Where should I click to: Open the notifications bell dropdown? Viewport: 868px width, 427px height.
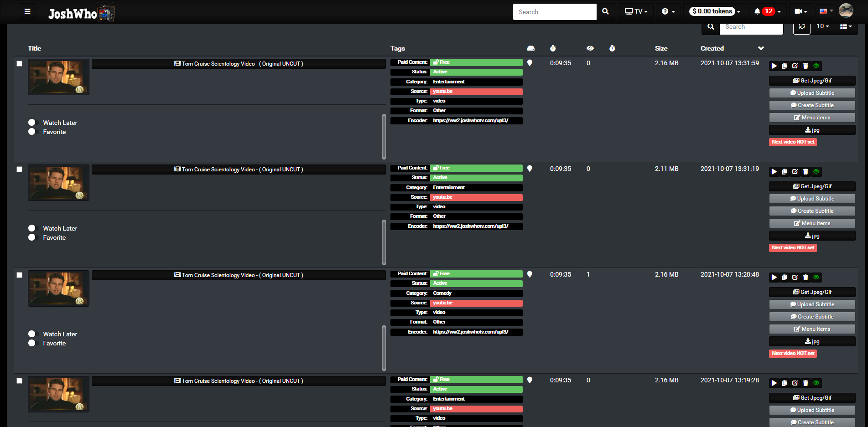(767, 11)
